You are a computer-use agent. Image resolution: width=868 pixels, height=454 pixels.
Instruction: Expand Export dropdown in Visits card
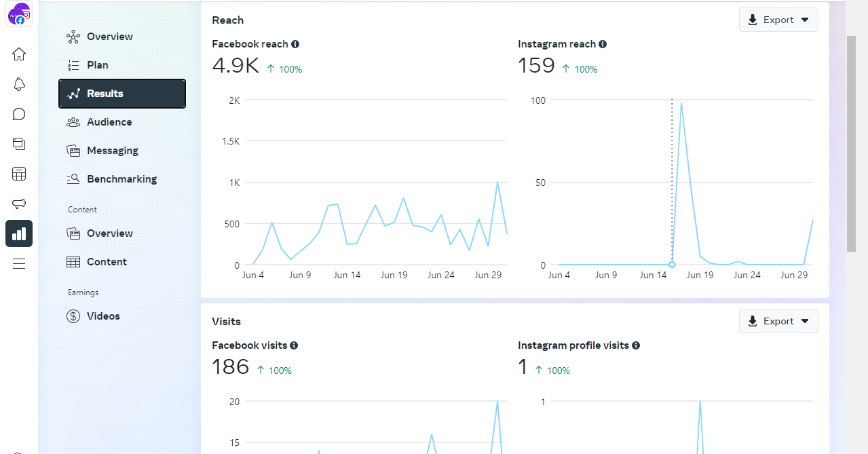tap(778, 321)
